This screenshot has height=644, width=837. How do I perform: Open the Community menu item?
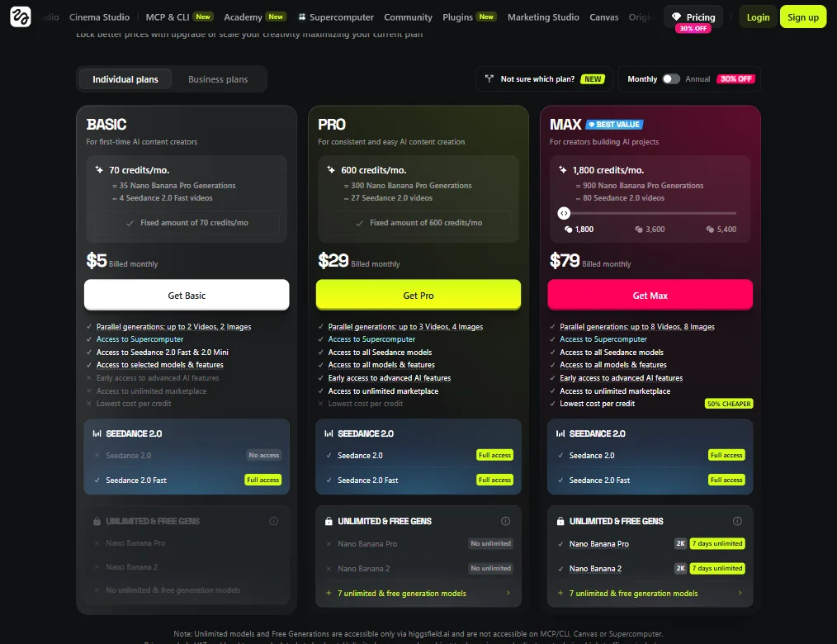point(408,17)
